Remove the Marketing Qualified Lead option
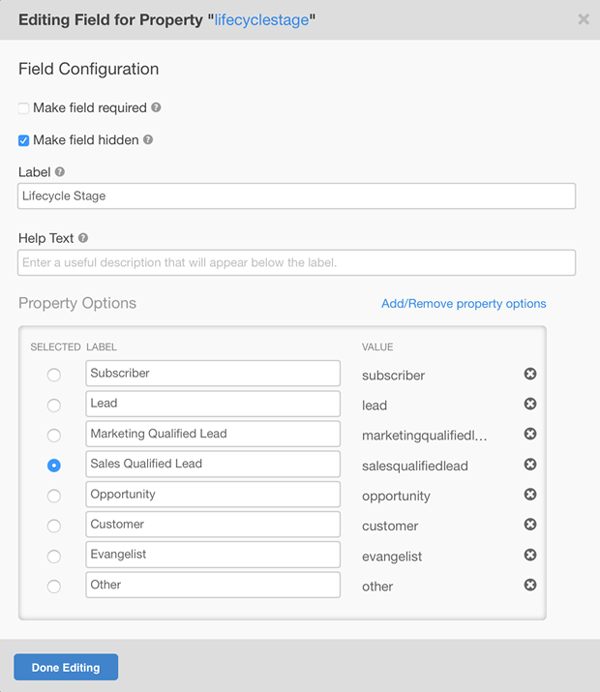Image resolution: width=600 pixels, height=692 pixels. pyautogui.click(x=530, y=434)
